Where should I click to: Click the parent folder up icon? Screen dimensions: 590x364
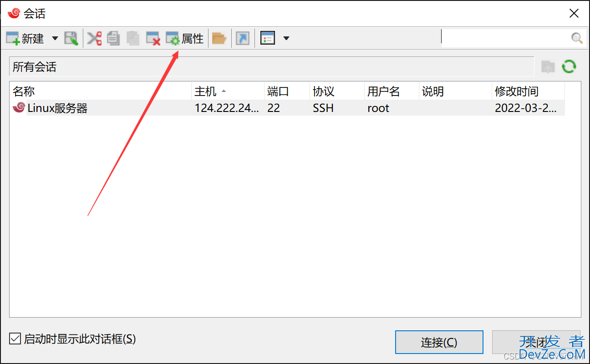(548, 67)
